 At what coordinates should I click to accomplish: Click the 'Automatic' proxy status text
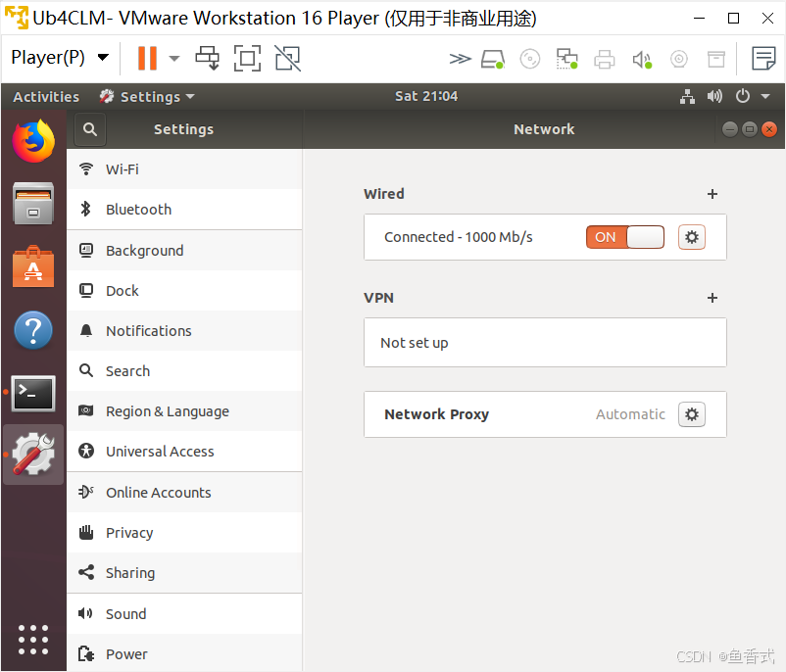[630, 414]
